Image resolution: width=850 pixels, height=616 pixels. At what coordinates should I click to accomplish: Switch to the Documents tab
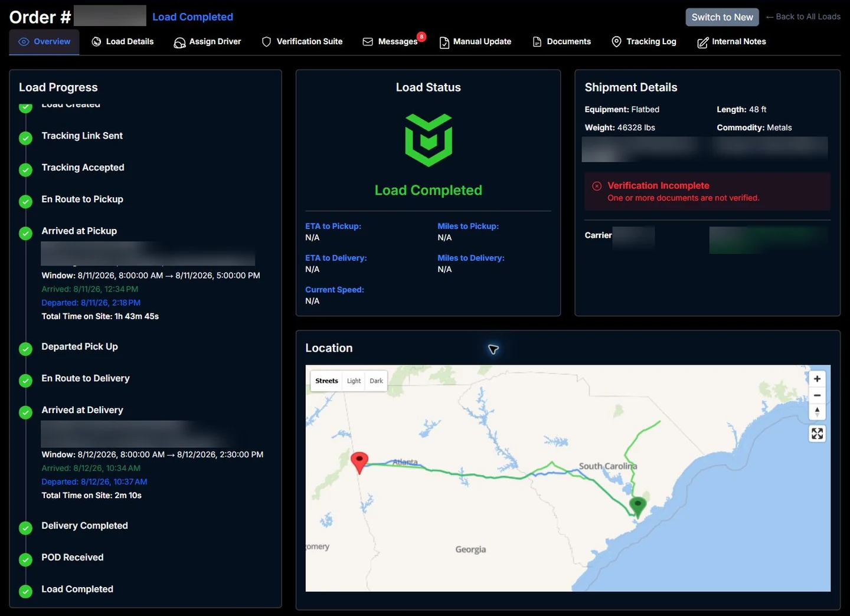pos(561,42)
